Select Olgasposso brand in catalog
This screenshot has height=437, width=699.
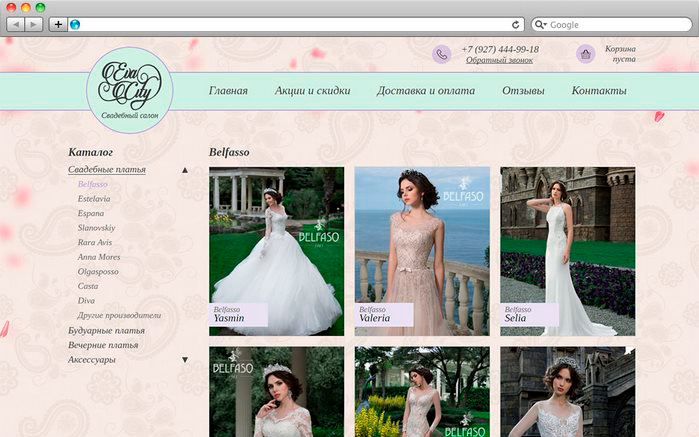pyautogui.click(x=98, y=272)
